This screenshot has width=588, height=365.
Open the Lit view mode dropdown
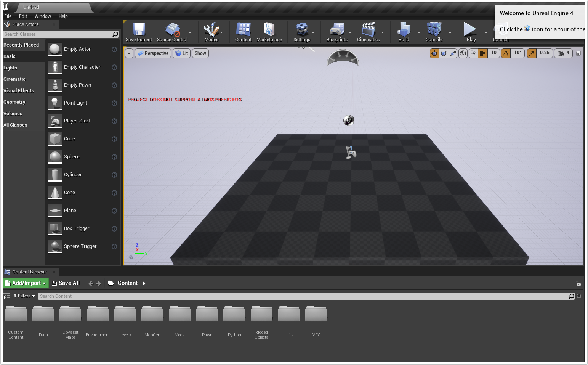click(181, 53)
